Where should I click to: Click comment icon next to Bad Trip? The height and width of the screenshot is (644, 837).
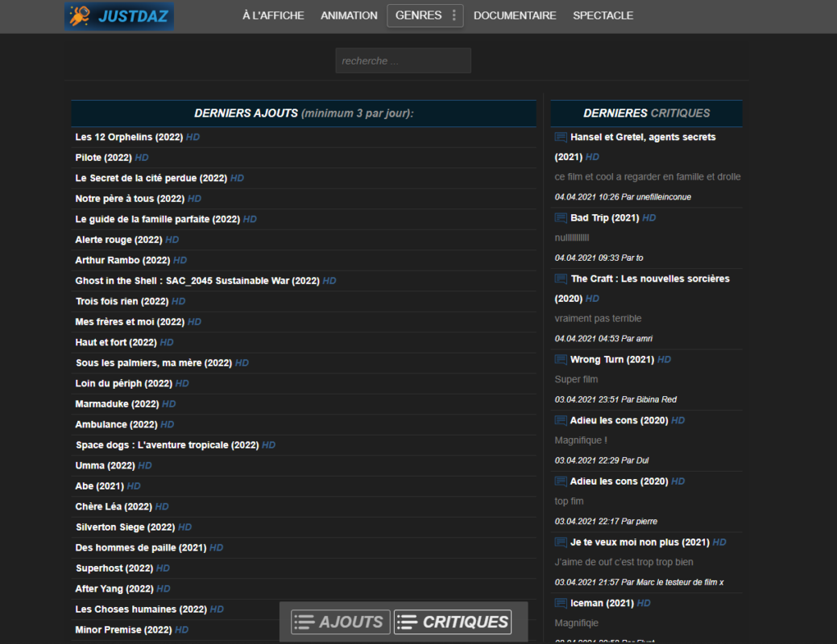[561, 217]
